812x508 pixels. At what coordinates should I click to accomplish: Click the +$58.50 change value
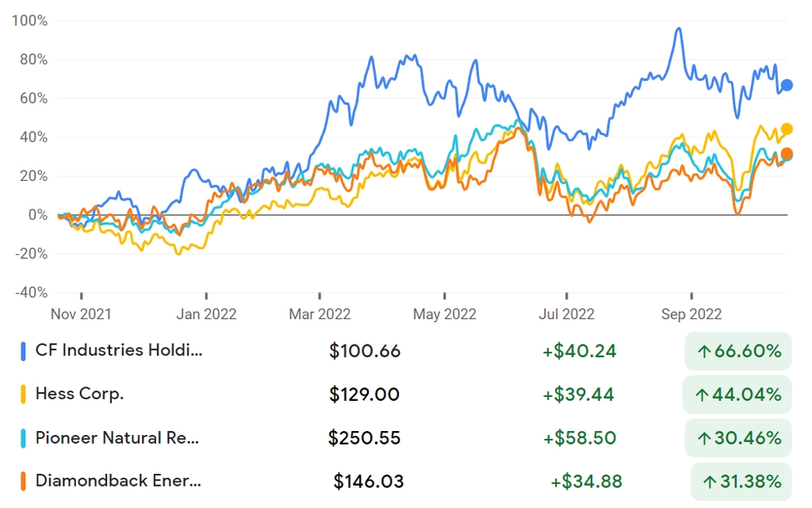[580, 438]
